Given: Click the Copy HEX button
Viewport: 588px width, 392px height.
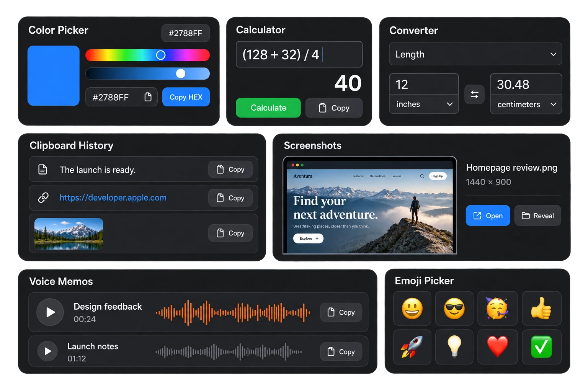Looking at the screenshot, I should tap(186, 97).
